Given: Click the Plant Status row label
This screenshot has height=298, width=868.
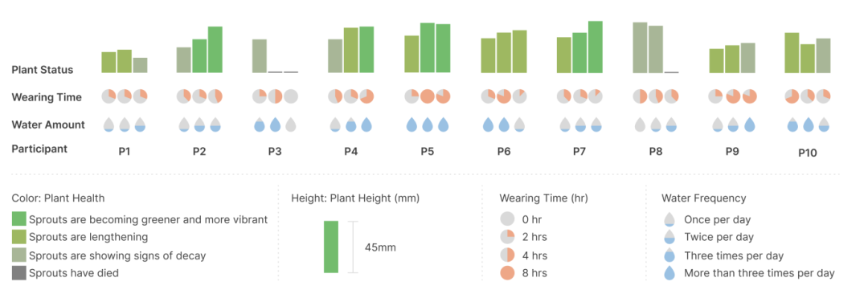Looking at the screenshot, I should (x=43, y=70).
